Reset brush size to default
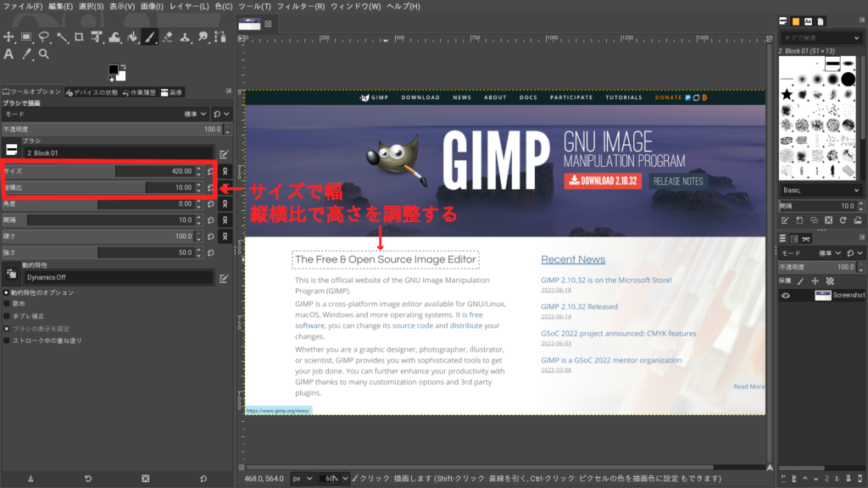This screenshot has width=868, height=488. pos(210,171)
